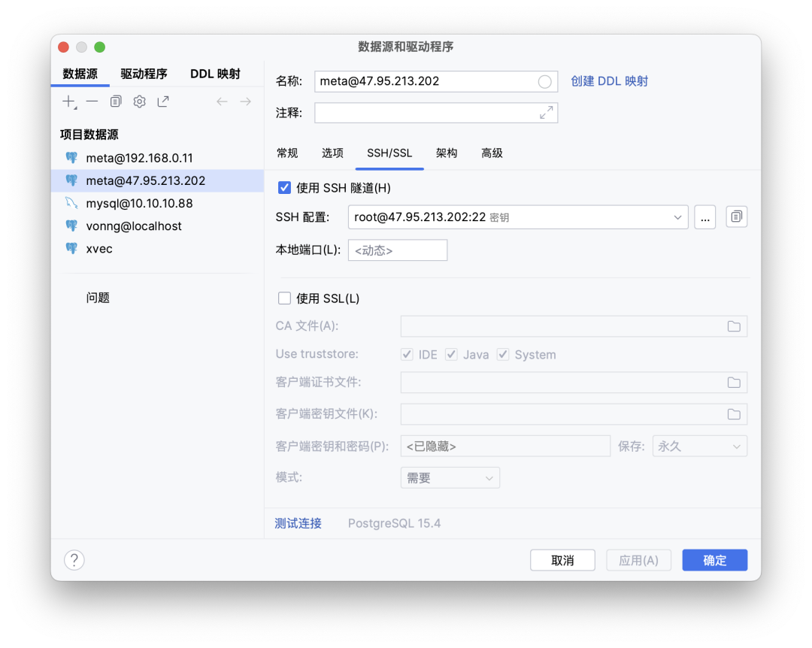Viewport: 812px width, 648px height.
Task: Uncheck the Java truststore option
Action: 451,354
